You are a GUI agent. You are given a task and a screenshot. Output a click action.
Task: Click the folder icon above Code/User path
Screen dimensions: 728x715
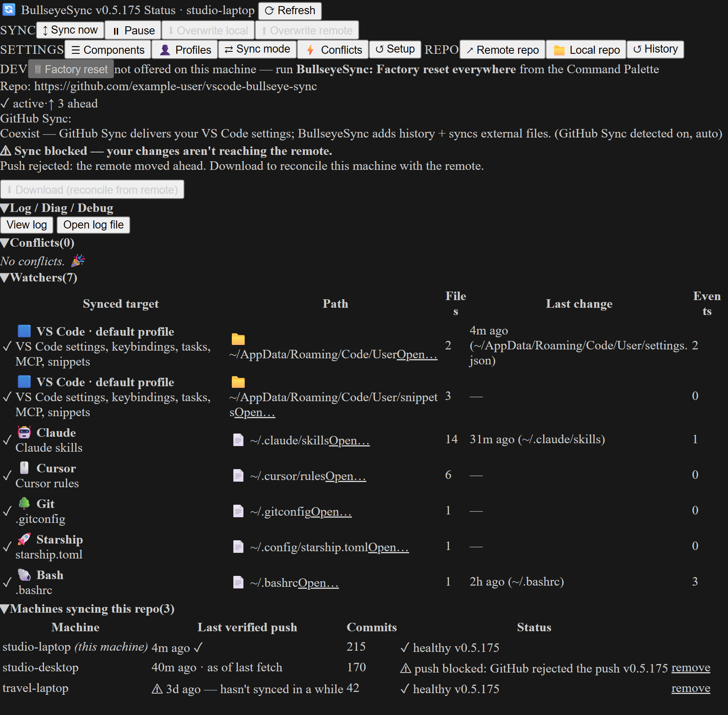point(238,339)
